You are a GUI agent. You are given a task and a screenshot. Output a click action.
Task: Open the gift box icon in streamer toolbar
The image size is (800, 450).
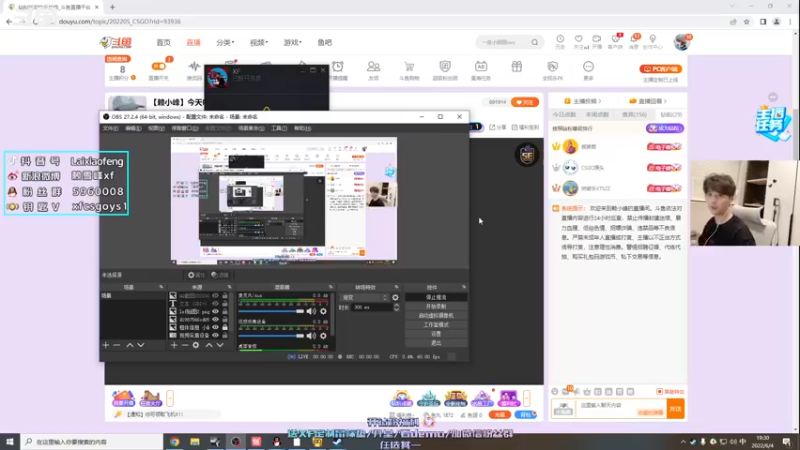[x=517, y=66]
